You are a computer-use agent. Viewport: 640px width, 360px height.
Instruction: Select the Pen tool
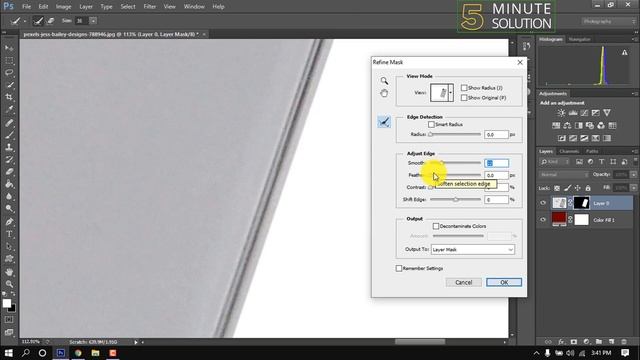(9, 222)
